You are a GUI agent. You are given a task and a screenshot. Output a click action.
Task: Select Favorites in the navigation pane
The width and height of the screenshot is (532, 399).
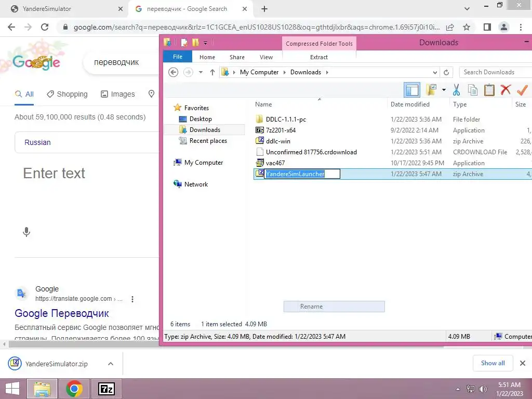[x=196, y=108]
